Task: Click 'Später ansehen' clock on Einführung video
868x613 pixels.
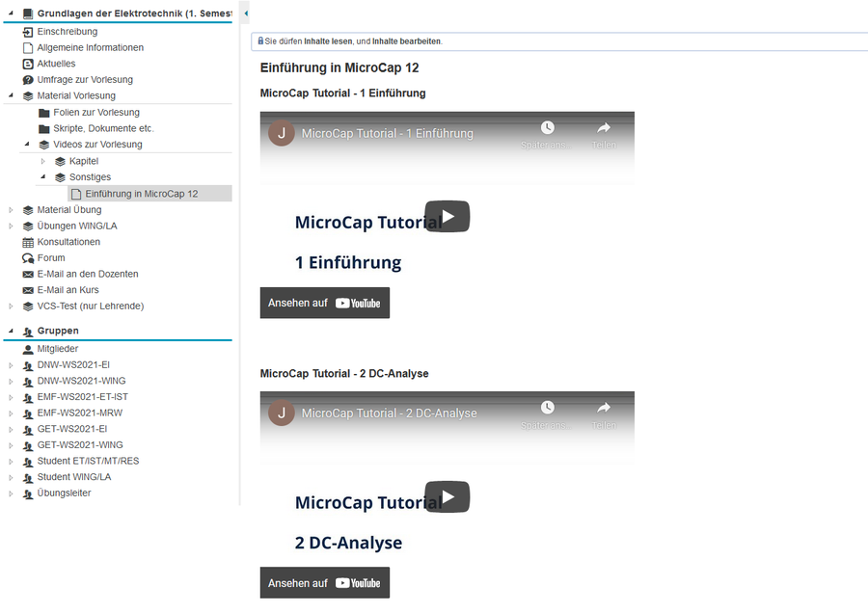Action: pos(547,127)
